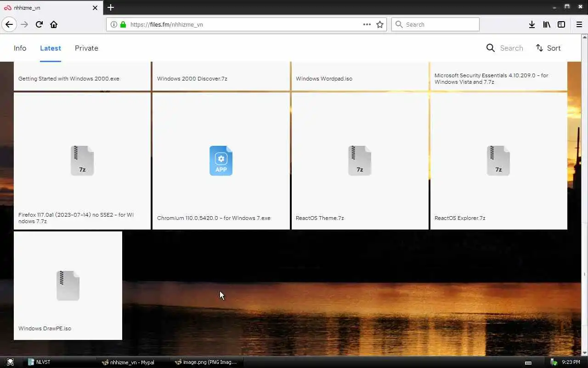Click the Sort arrows icon
588x368 pixels.
[x=539, y=48]
